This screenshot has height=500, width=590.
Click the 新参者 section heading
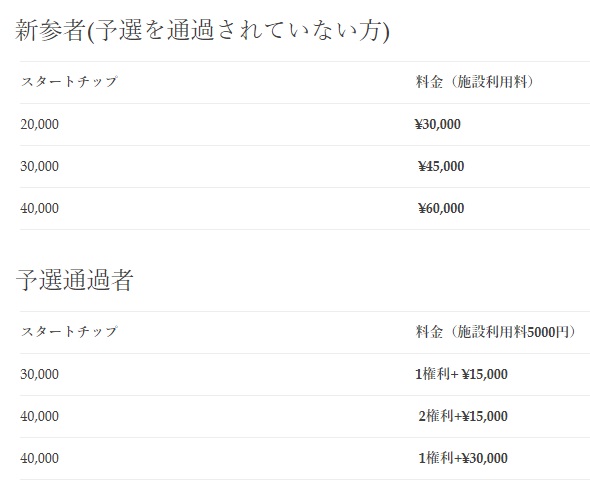point(202,30)
